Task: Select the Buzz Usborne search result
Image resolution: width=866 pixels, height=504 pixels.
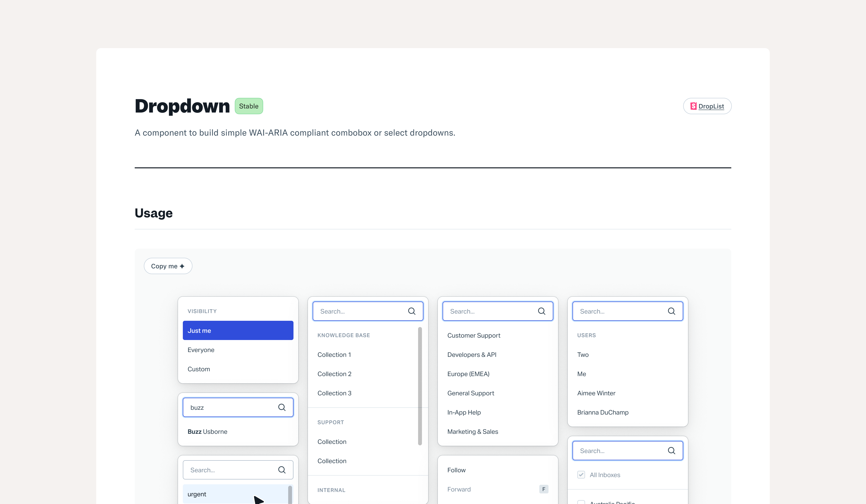Action: coord(208,432)
